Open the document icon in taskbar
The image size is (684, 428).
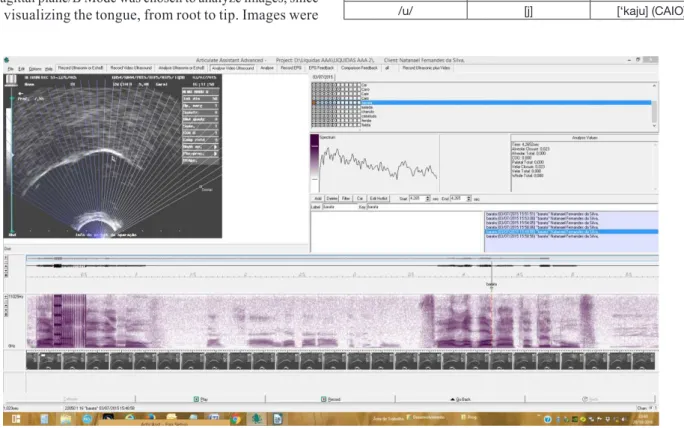(x=277, y=419)
